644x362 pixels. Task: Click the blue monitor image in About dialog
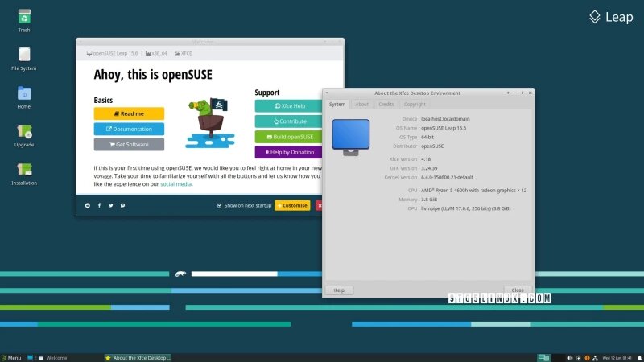(x=351, y=137)
